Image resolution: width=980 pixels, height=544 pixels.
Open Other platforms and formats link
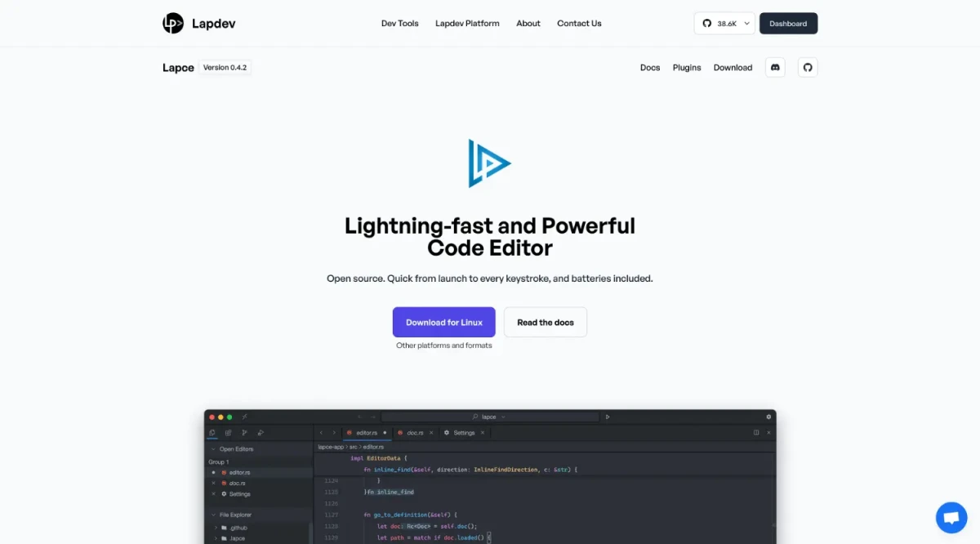(x=443, y=346)
